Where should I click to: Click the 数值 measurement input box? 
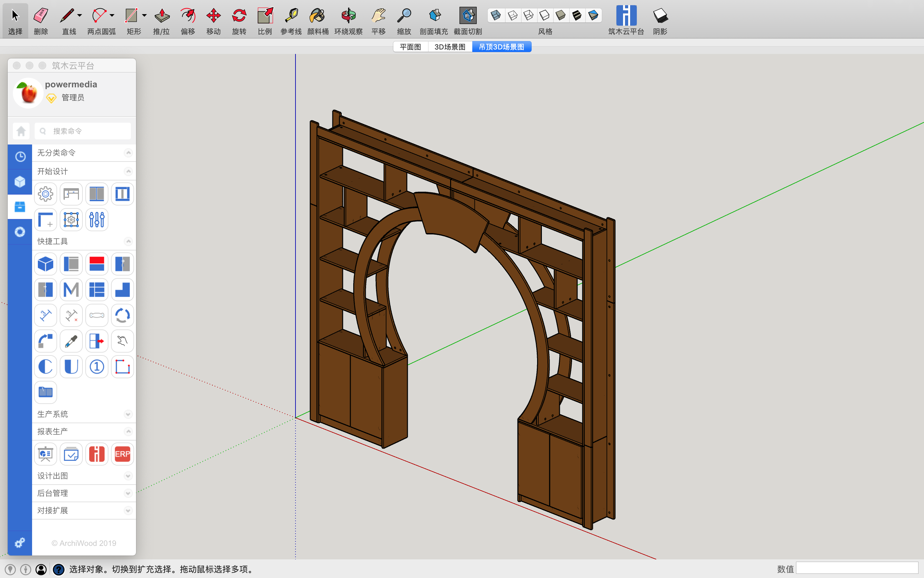click(x=857, y=568)
